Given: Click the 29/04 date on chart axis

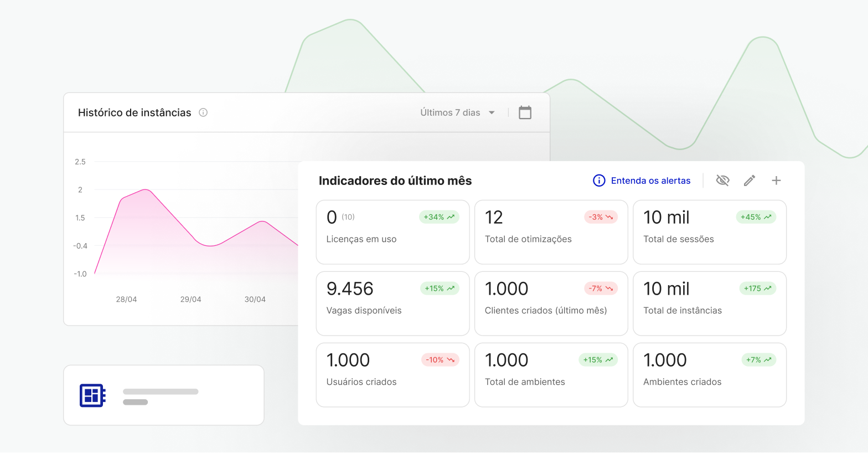Looking at the screenshot, I should coord(190,299).
